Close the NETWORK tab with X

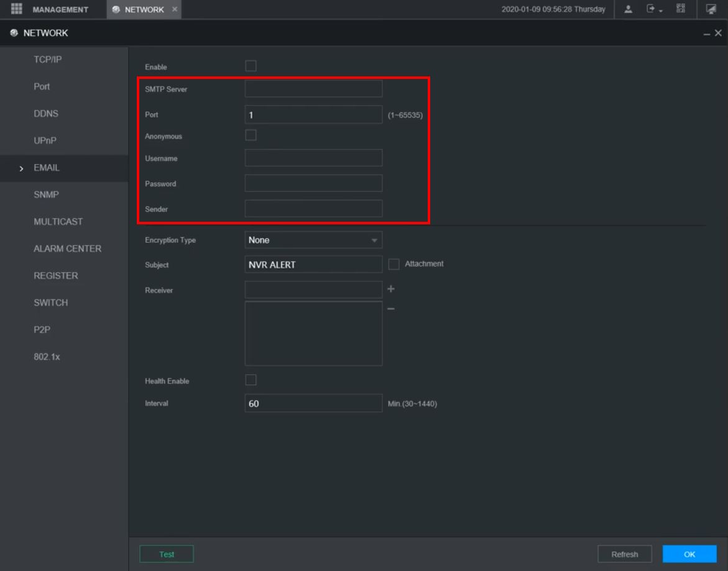tap(174, 9)
